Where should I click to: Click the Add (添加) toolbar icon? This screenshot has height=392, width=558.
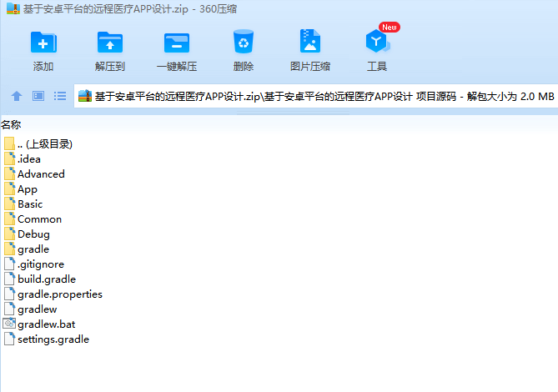43,43
